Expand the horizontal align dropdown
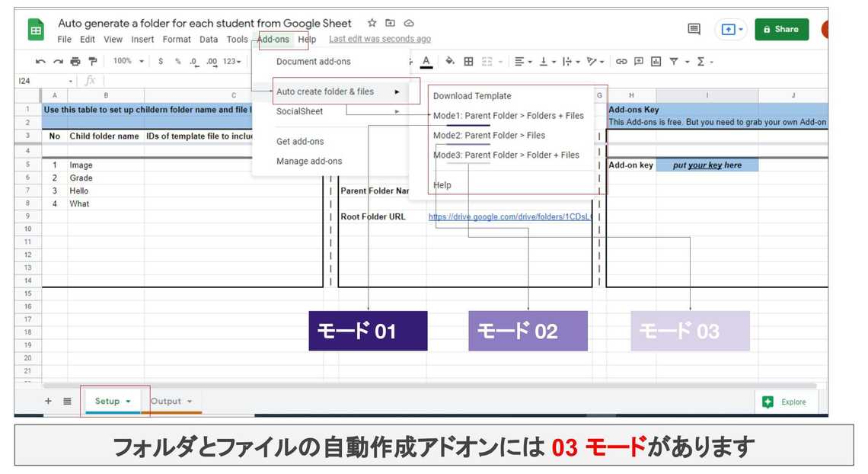Image resolution: width=868 pixels, height=474 pixels. point(522,62)
